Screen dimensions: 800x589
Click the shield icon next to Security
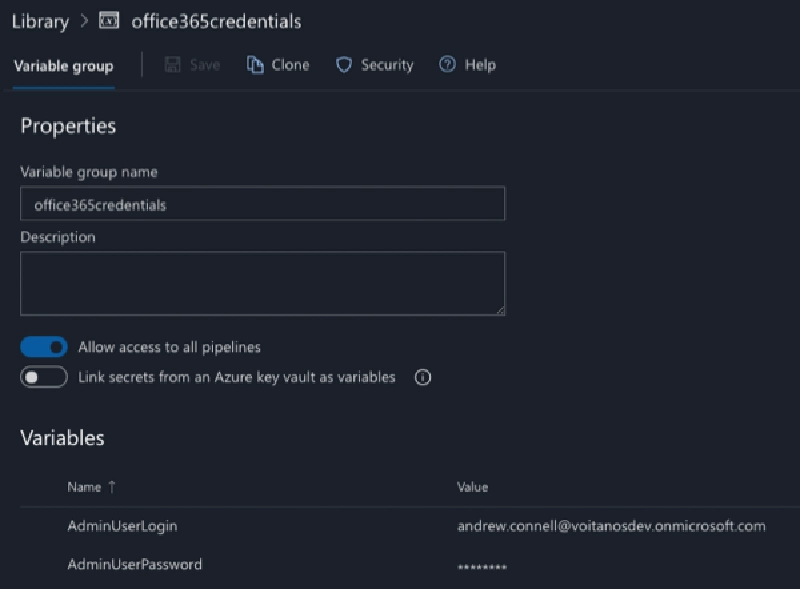coord(344,65)
